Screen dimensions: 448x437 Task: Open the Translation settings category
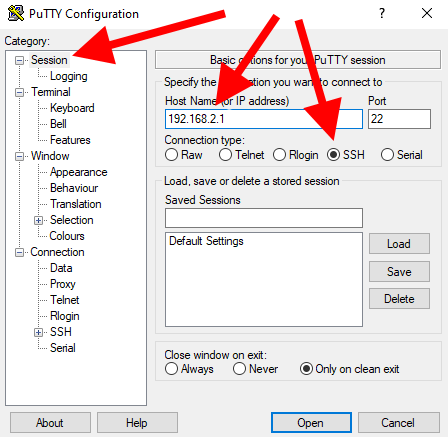[x=76, y=204]
